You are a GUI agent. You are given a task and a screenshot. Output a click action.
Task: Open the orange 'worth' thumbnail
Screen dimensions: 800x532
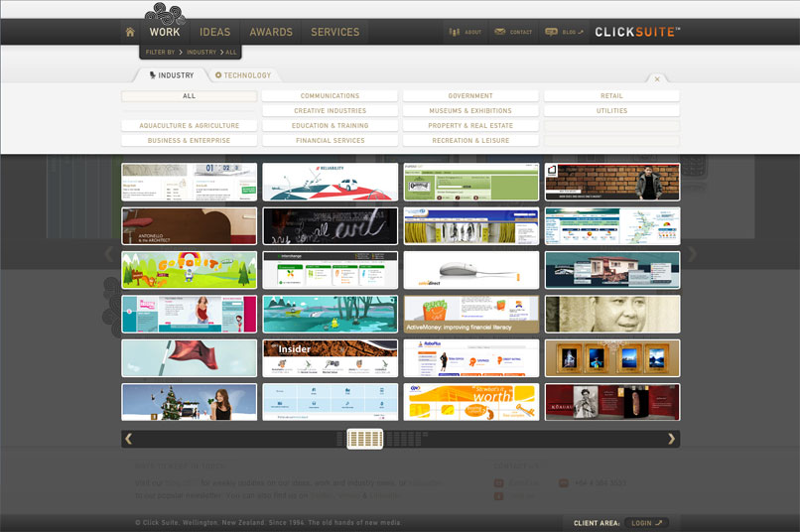(470, 402)
